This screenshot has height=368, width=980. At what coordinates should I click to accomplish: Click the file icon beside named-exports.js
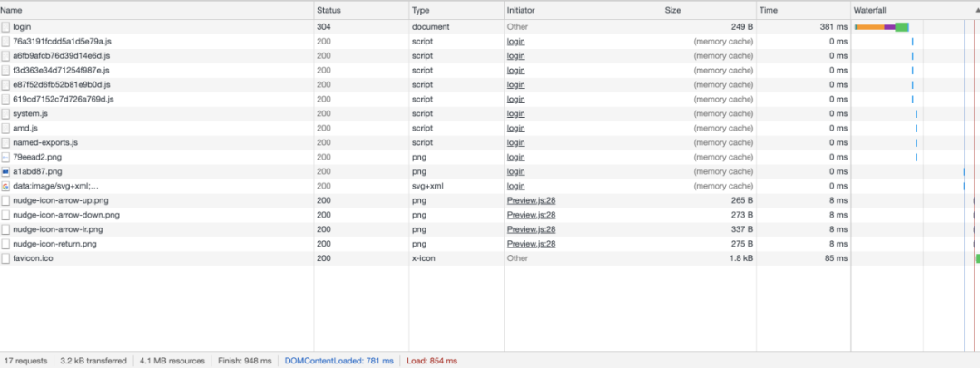pyautogui.click(x=5, y=142)
